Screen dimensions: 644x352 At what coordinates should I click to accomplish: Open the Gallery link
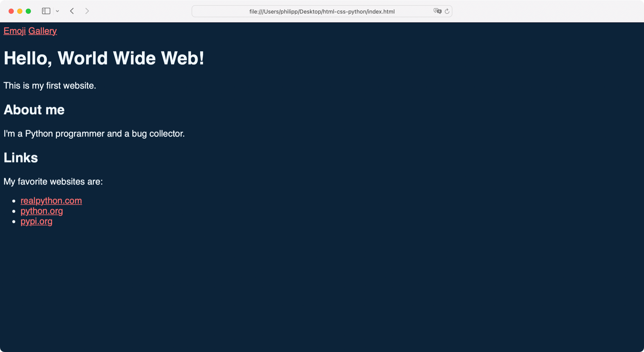(43, 31)
